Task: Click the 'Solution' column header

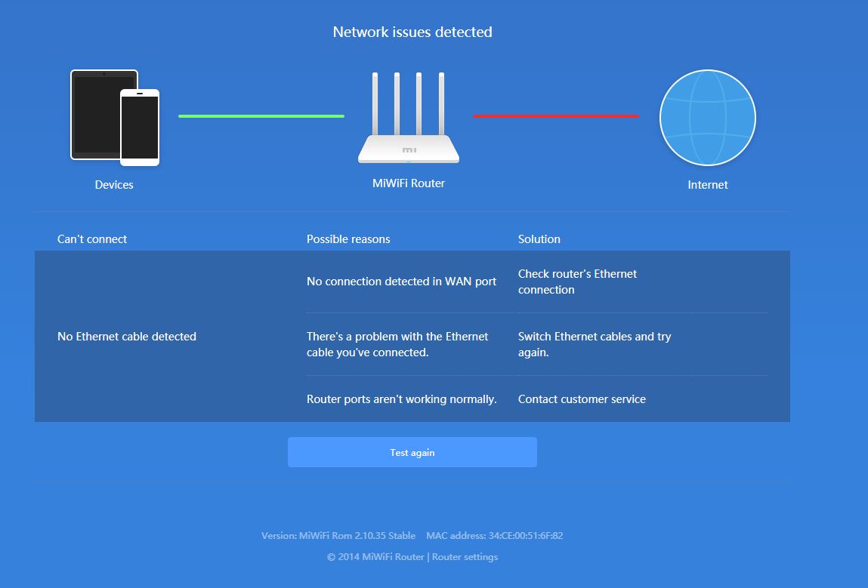Action: (539, 239)
